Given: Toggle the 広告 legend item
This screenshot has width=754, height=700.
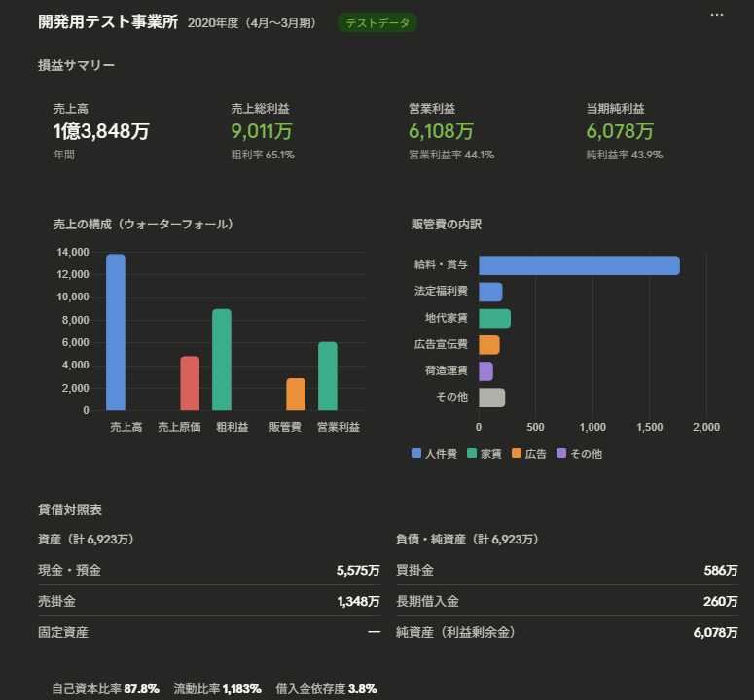Looking at the screenshot, I should click(528, 454).
